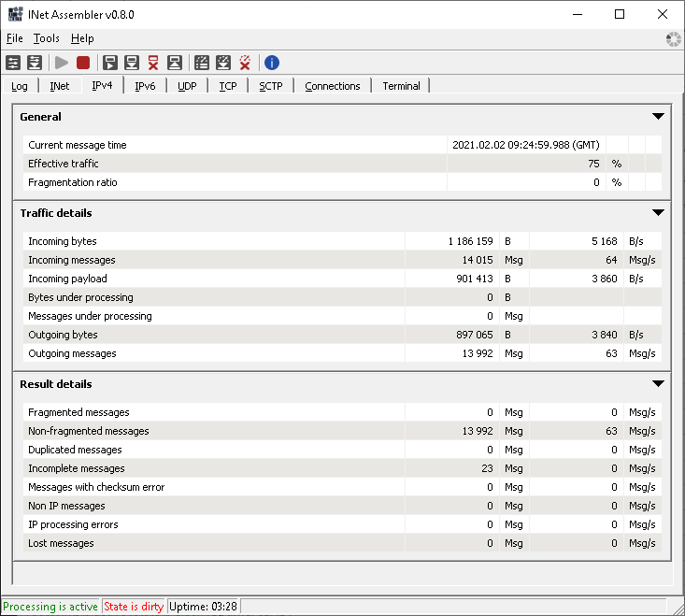685x616 pixels.
Task: Select the Outgoing messages row label
Action: click(72, 354)
